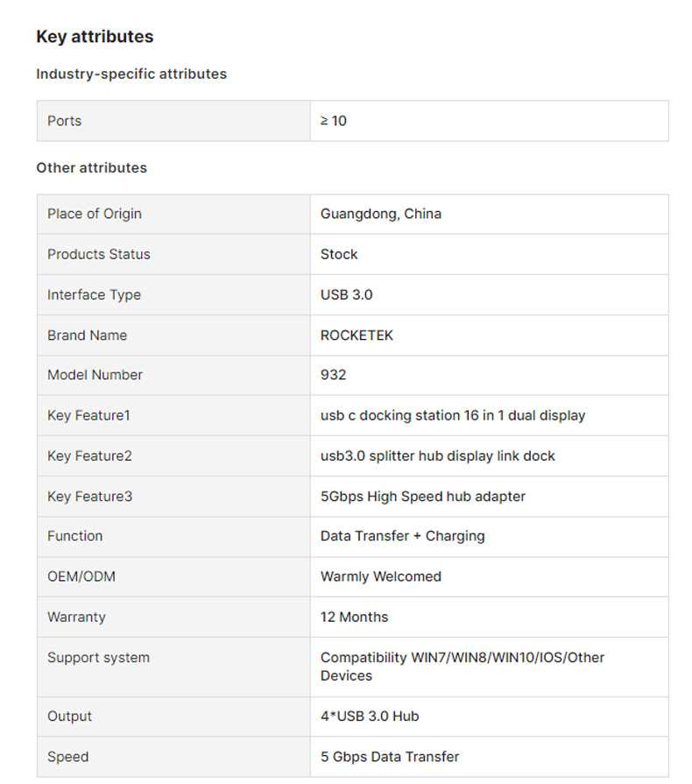Screen dimensions: 692x784
Task: Select the Data Transfer + Charging value
Action: point(403,536)
